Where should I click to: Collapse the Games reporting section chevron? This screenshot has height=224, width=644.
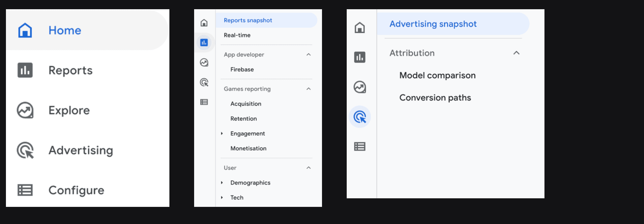pos(308,89)
